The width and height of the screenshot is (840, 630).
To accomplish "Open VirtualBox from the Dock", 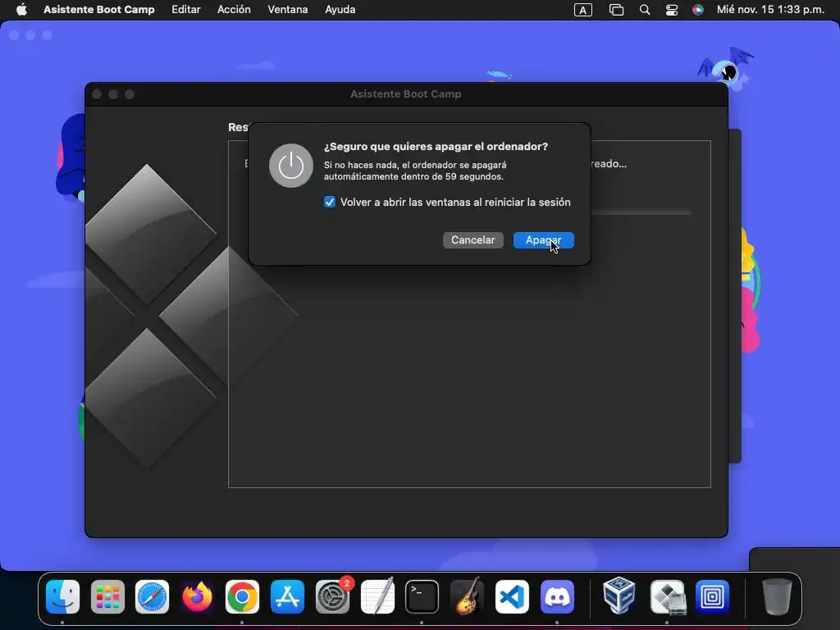I will (x=619, y=596).
